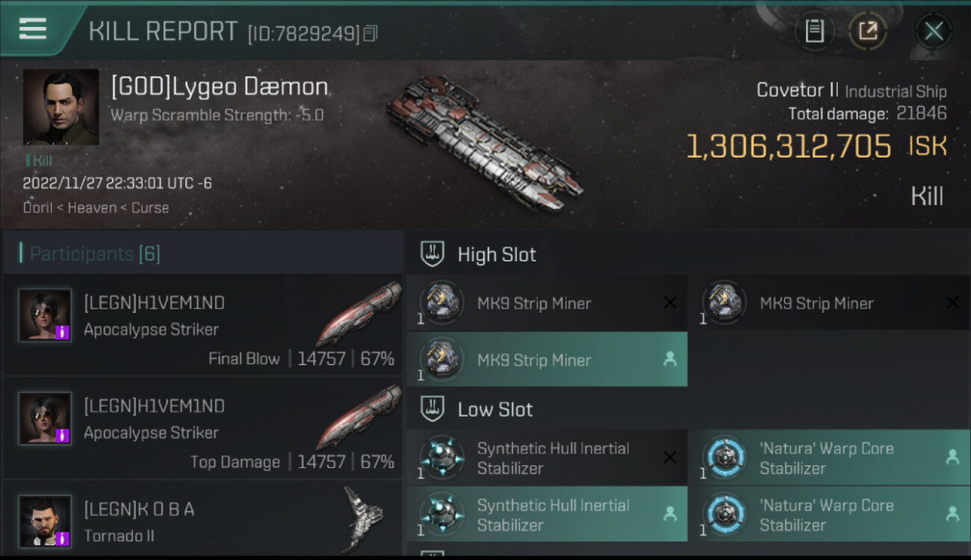View the Tornado II ship icon
The image size is (971, 560).
click(x=364, y=517)
